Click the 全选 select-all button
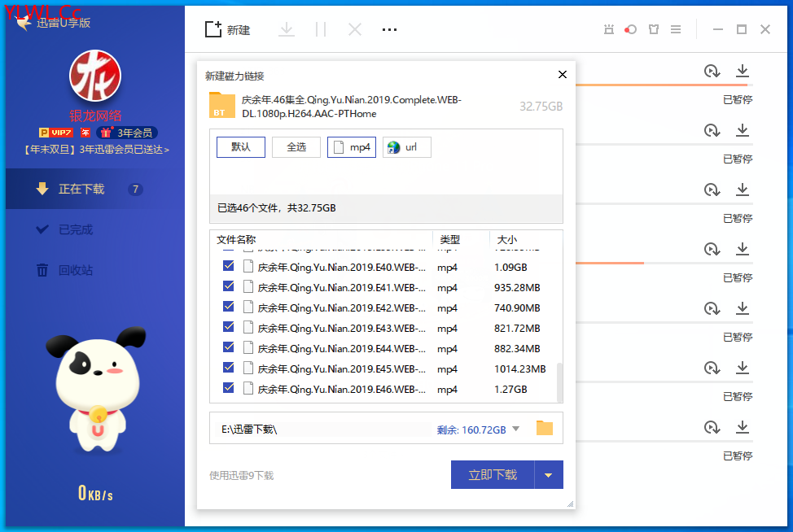 pos(296,147)
